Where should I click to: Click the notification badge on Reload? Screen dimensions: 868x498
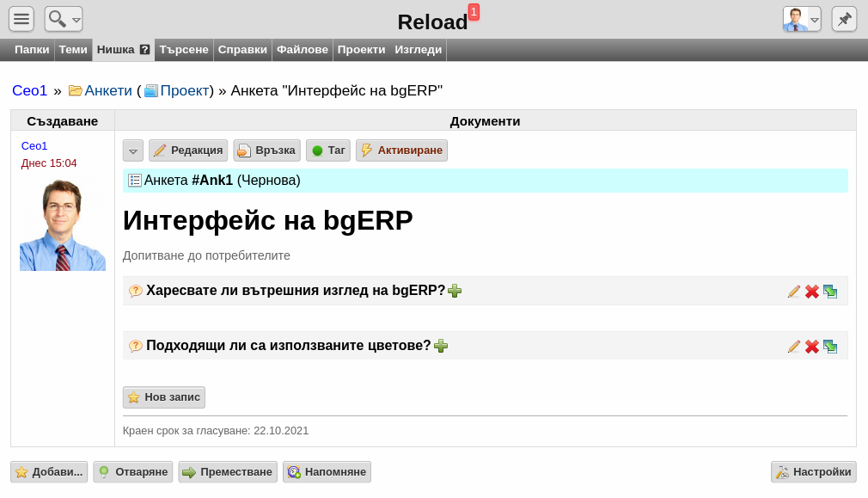point(474,12)
